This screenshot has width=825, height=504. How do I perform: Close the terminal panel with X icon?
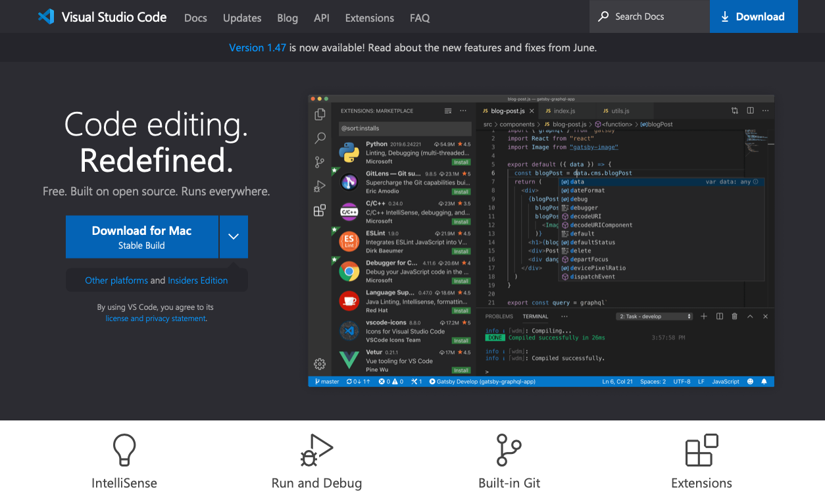(765, 316)
